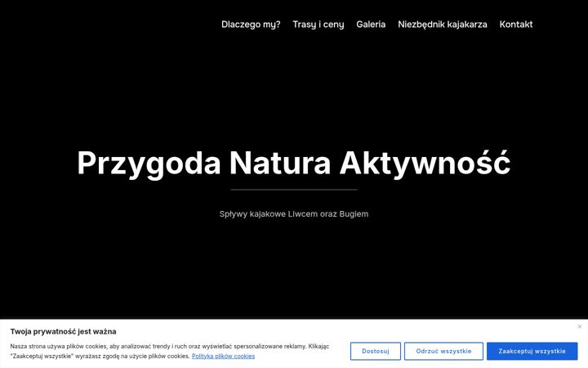588x368 pixels.
Task: Open the Galeria menu link
Action: (x=371, y=25)
